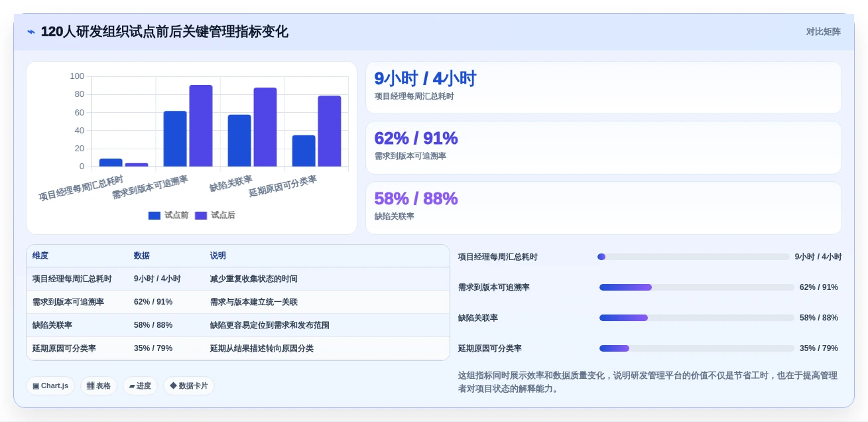The height and width of the screenshot is (422, 868).
Task: Click the 延期原因可分类率 progress bar
Action: pyautogui.click(x=697, y=348)
